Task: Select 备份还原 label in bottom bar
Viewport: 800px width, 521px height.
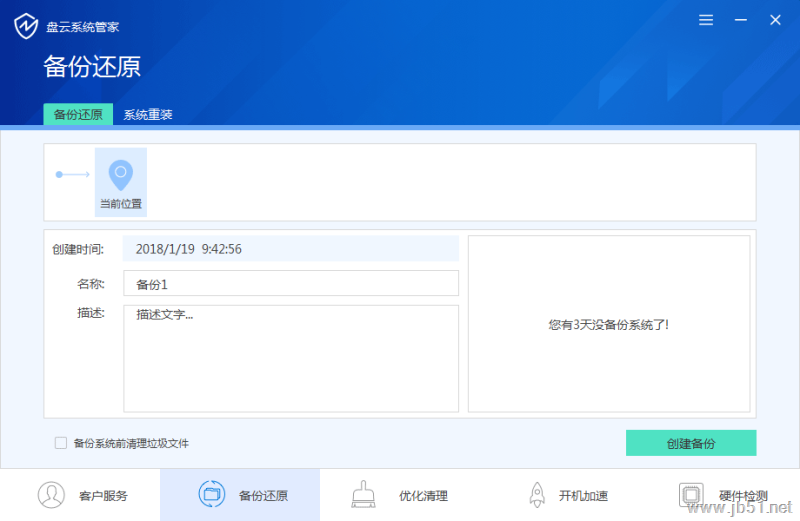Action: tap(263, 495)
